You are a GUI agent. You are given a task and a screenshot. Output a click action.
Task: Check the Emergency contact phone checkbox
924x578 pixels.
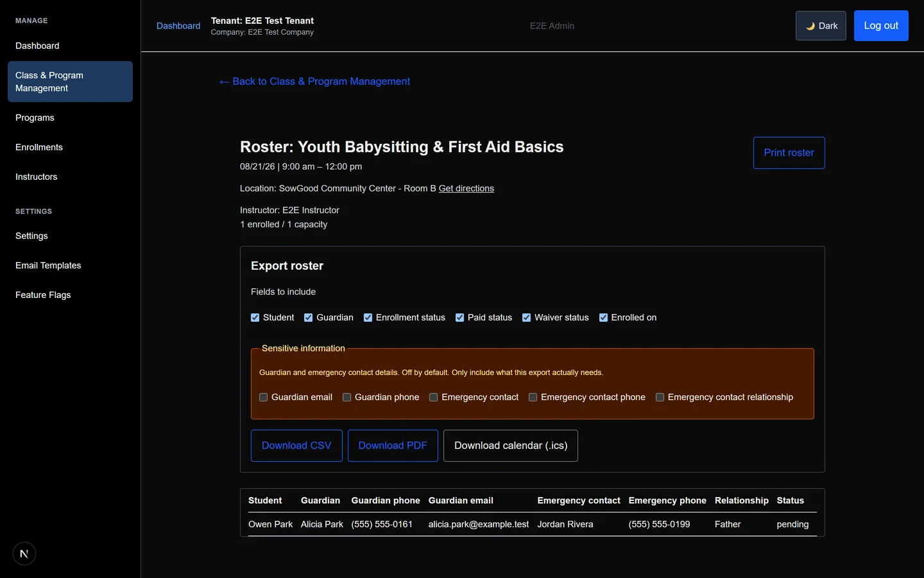(533, 398)
